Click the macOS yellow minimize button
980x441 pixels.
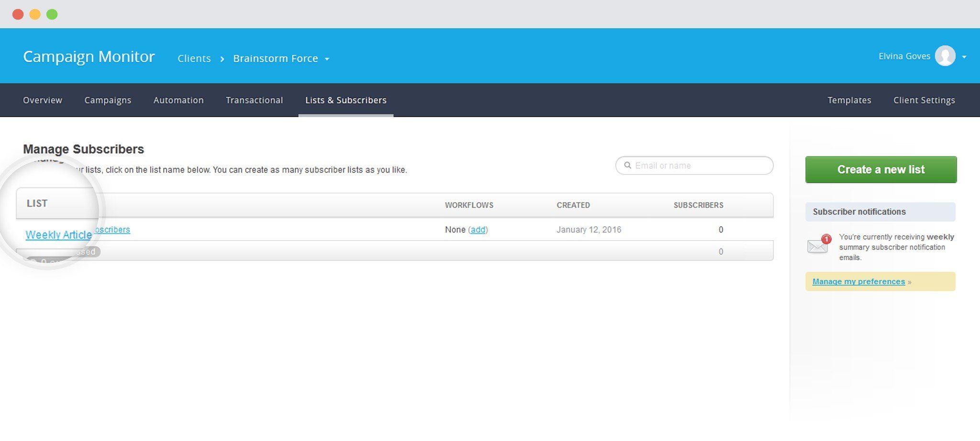pos(35,14)
